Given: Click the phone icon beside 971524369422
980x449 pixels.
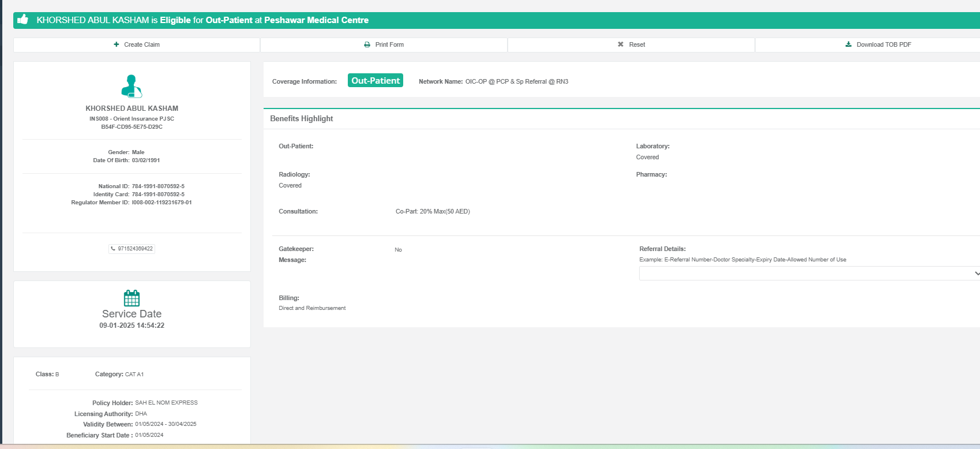Looking at the screenshot, I should 113,249.
